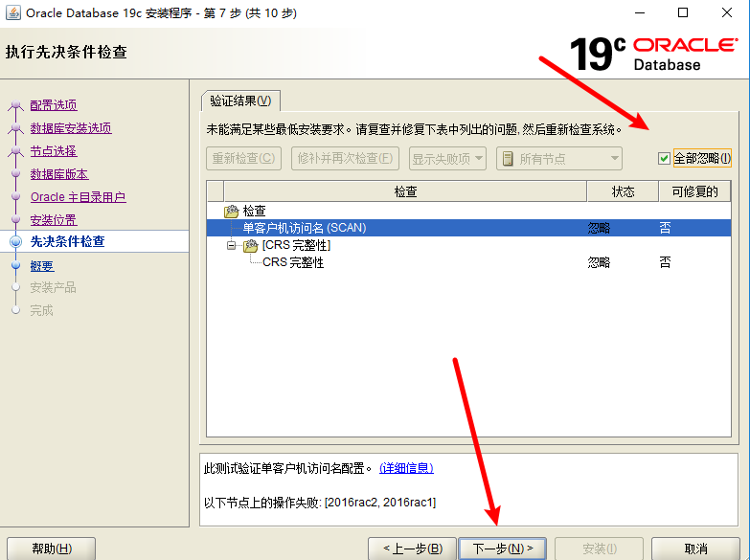Click the CRS 完整性 folder icon
This screenshot has height=560, width=750.
click(x=251, y=245)
